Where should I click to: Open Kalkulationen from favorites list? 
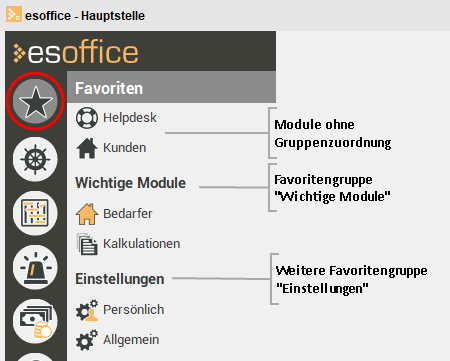pyautogui.click(x=142, y=244)
